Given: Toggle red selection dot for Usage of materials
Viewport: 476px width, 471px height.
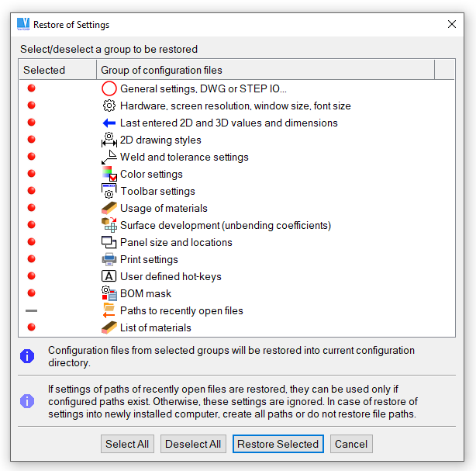Looking at the screenshot, I should (32, 208).
